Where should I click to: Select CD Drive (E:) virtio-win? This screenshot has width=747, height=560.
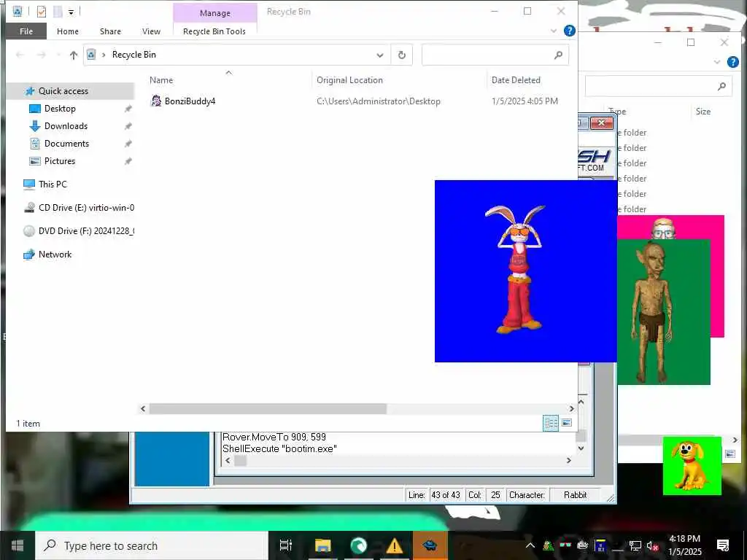79,208
